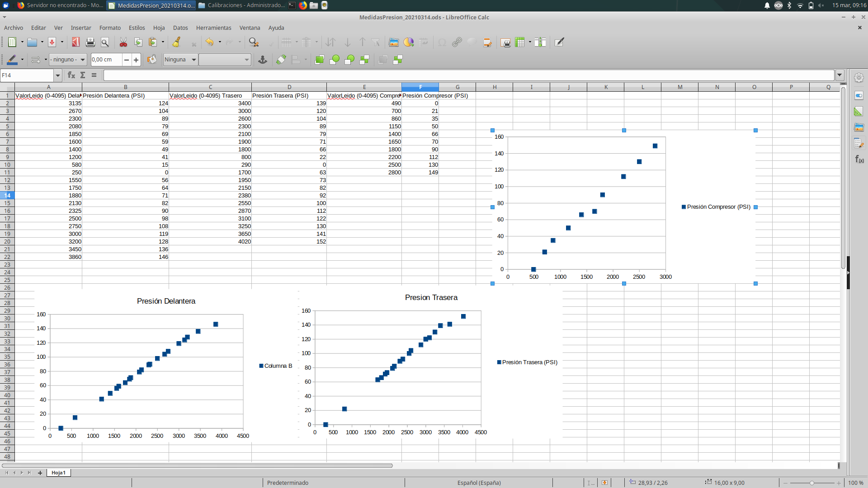Click the Export as PDF icon
Screen dimensions: 868x488
click(75, 42)
